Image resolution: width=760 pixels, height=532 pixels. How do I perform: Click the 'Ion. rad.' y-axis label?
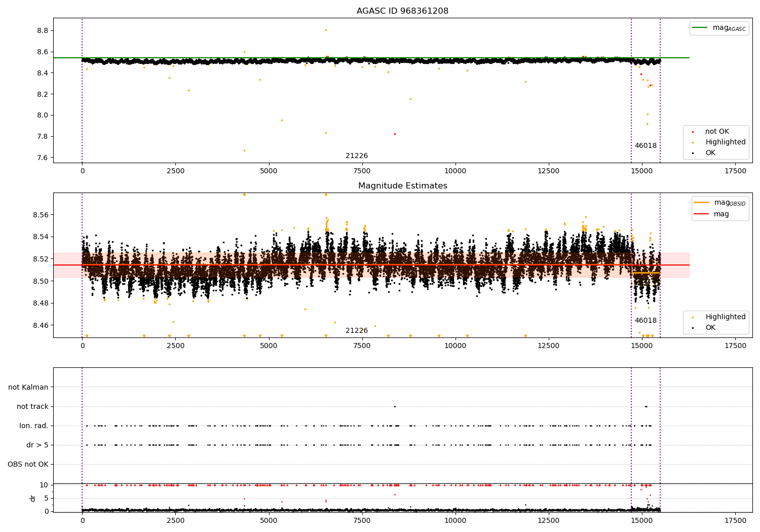click(x=34, y=426)
